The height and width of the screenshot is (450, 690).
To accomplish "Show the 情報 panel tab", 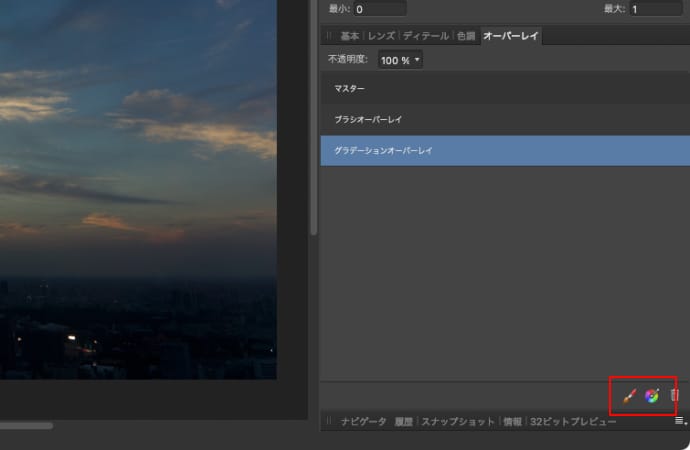I will 512,422.
